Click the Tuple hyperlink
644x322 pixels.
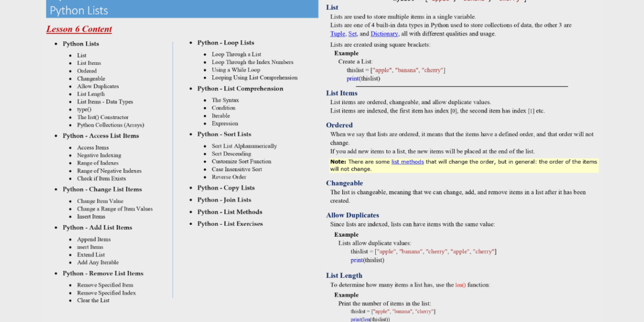click(338, 34)
